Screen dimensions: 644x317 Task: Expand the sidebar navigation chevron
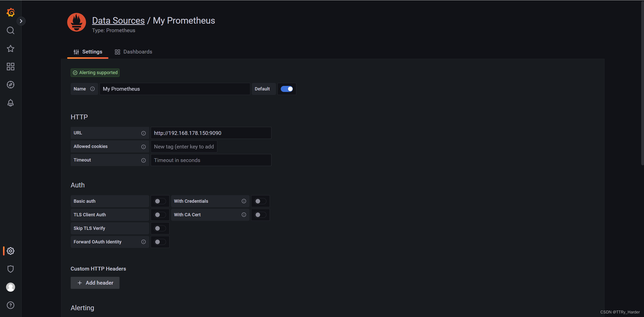(21, 21)
